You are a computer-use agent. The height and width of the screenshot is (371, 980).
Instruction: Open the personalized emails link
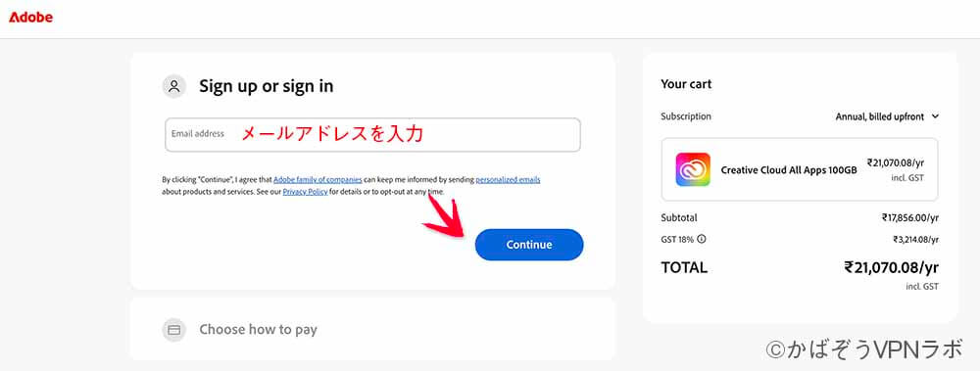tap(508, 180)
